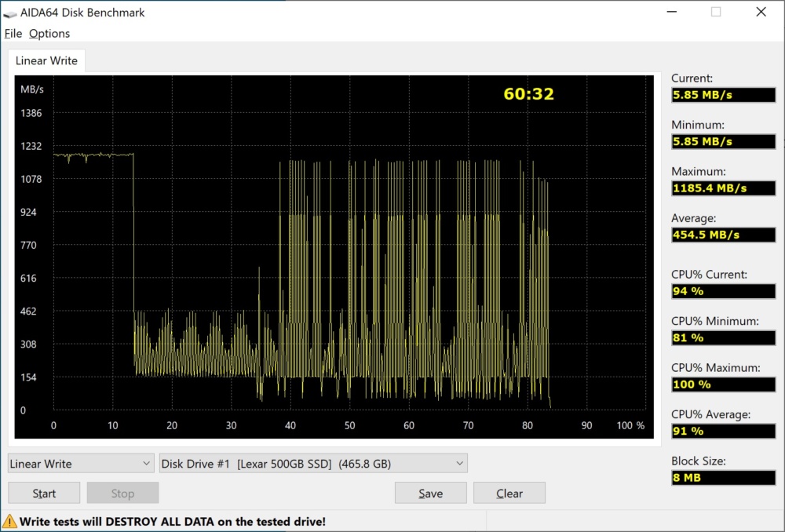Click the disabled Stop button
This screenshot has width=785, height=532.
point(122,493)
